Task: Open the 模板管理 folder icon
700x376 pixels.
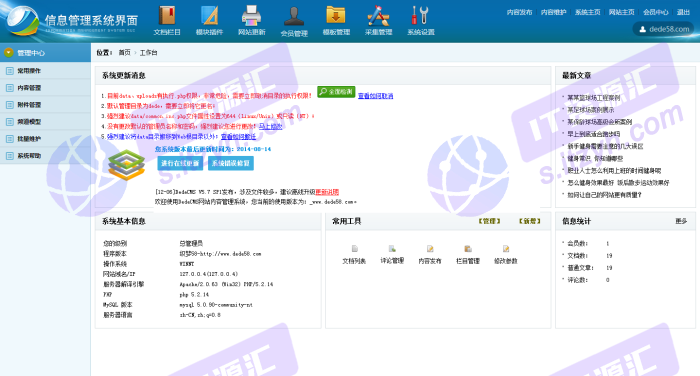Action: [x=336, y=15]
